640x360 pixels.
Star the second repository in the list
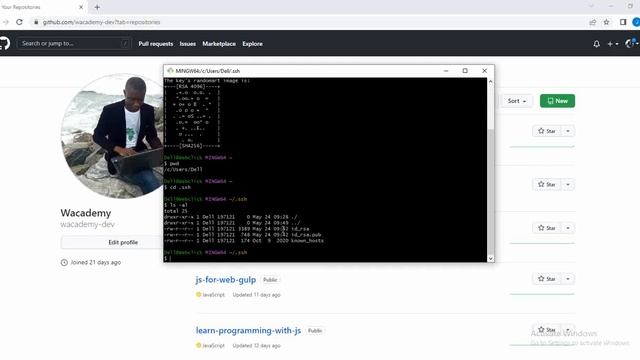click(547, 184)
